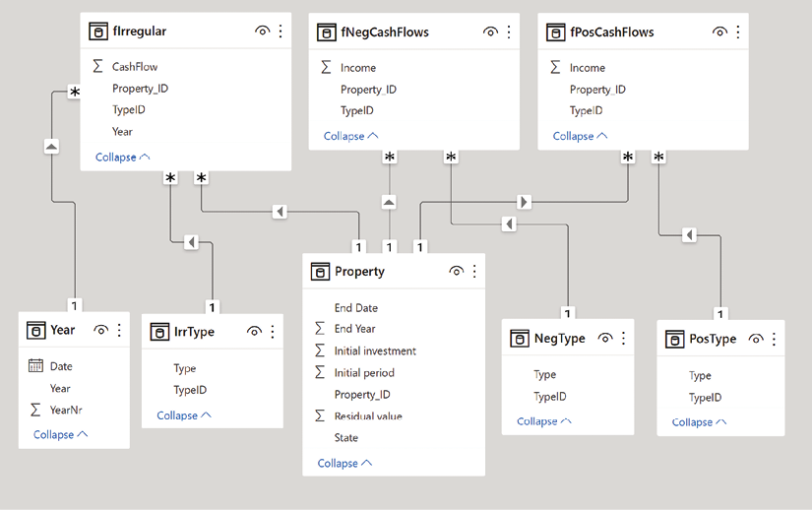Toggle visibility of fNegCashFlows table
Screen dimensions: 812x510
pyautogui.click(x=490, y=32)
